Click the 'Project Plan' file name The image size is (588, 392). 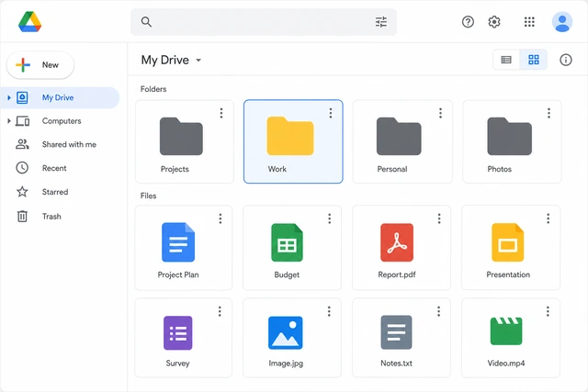[x=178, y=274]
